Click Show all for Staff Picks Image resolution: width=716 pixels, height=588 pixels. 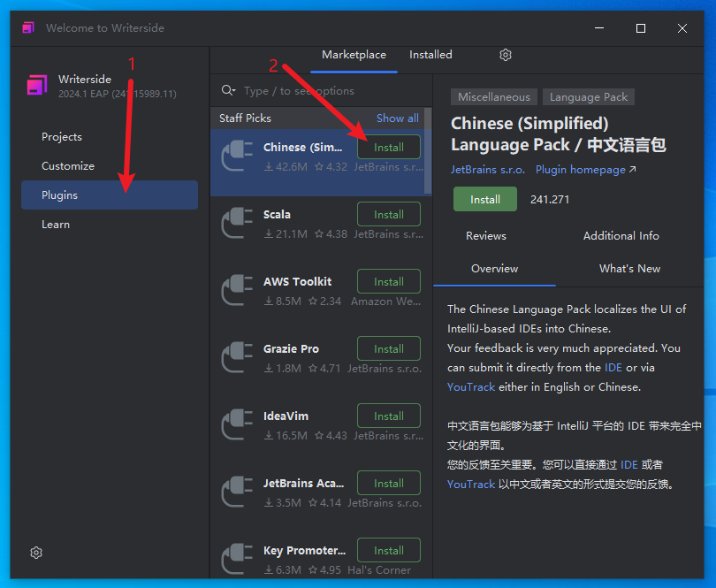[x=397, y=118]
